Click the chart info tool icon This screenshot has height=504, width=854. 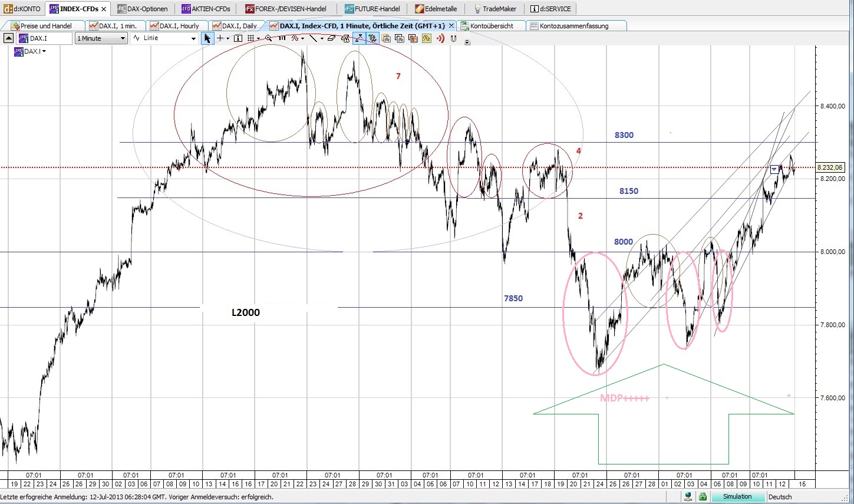(238, 39)
